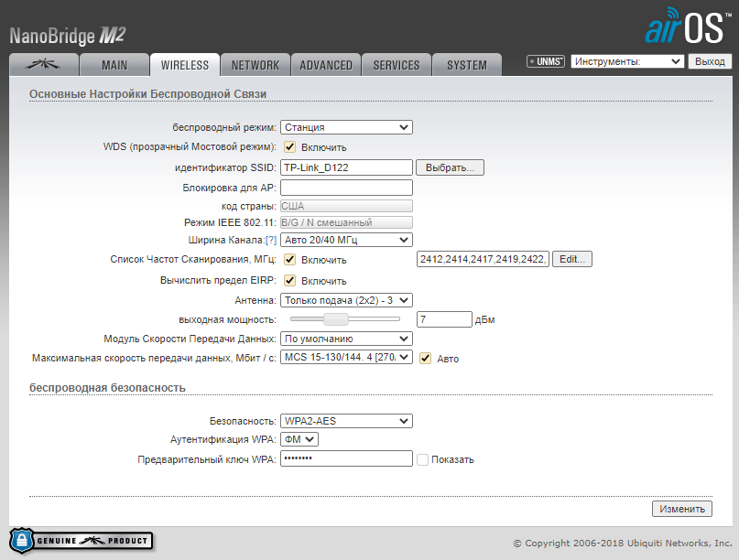Open WPA authentication dropdown ФМ
This screenshot has height=560, width=739.
(299, 439)
